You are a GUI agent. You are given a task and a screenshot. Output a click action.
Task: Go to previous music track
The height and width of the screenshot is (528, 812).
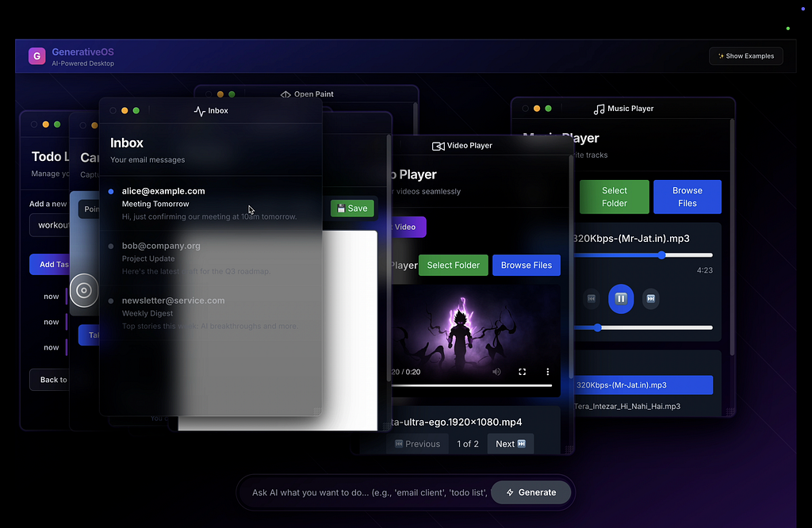tap(592, 299)
